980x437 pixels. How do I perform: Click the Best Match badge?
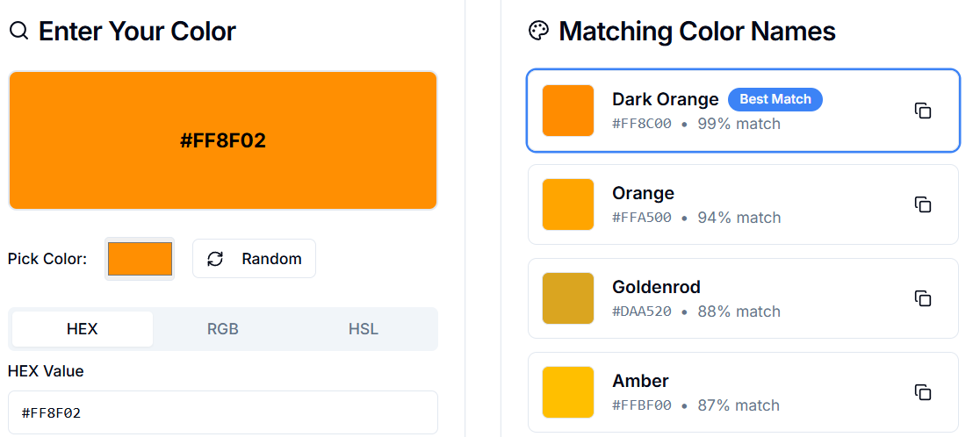[x=775, y=99]
